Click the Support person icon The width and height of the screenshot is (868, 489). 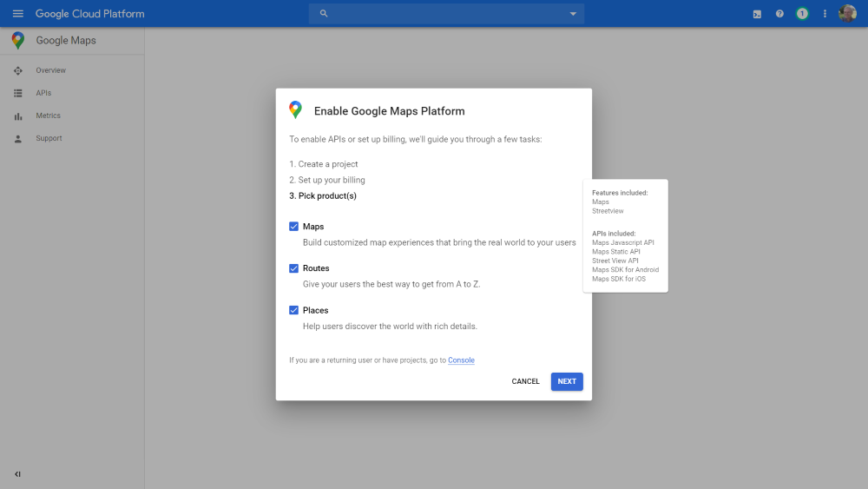[17, 139]
